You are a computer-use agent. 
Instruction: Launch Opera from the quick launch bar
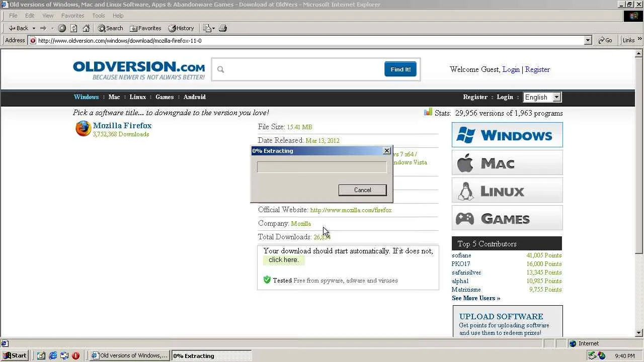tap(76, 355)
